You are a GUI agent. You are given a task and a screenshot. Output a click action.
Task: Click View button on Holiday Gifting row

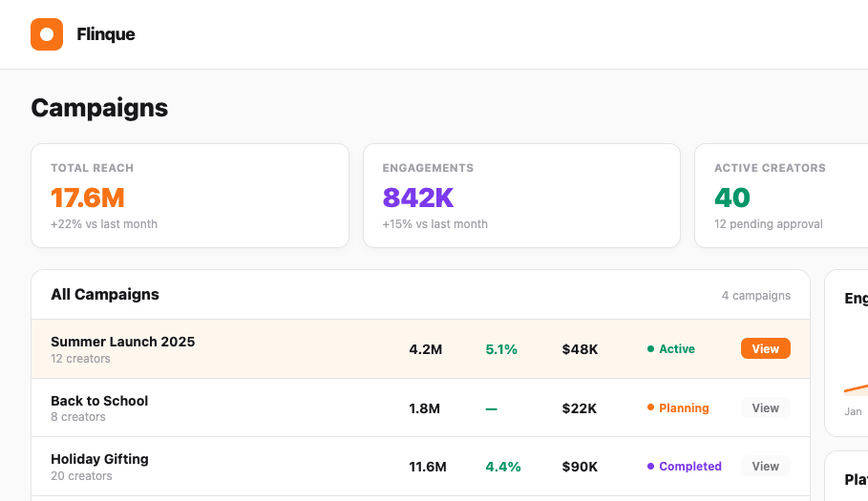coord(765,467)
